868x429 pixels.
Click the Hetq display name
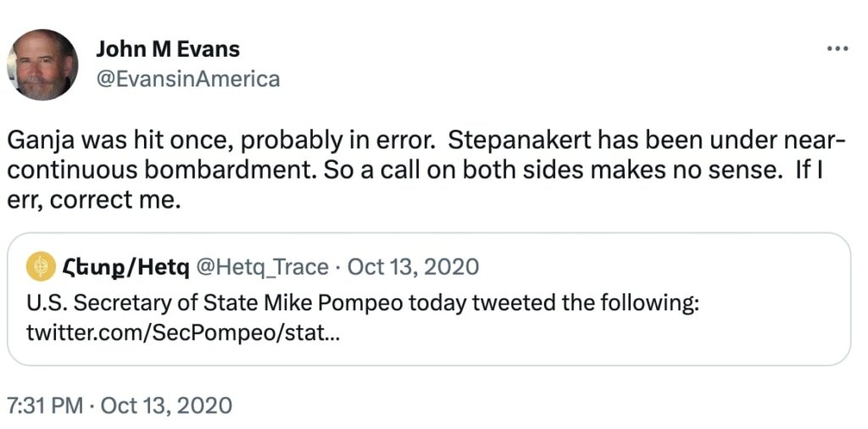pyautogui.click(x=125, y=267)
